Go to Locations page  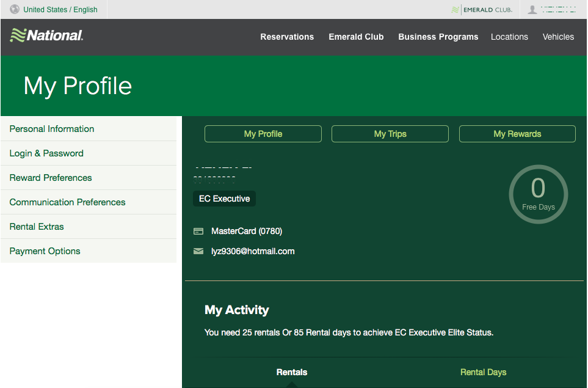(509, 37)
